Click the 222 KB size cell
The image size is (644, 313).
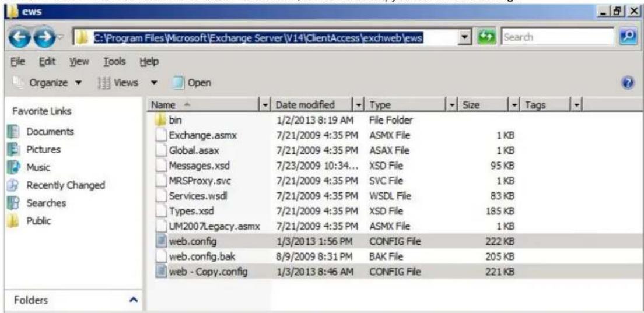pyautogui.click(x=499, y=242)
